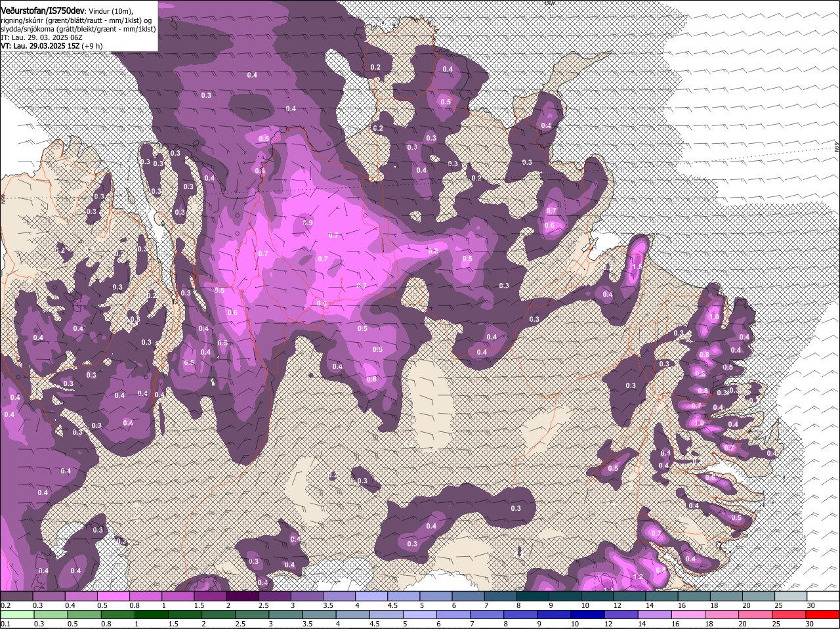
Task: Click the 0.9 precipitation value on map
Action: click(308, 223)
